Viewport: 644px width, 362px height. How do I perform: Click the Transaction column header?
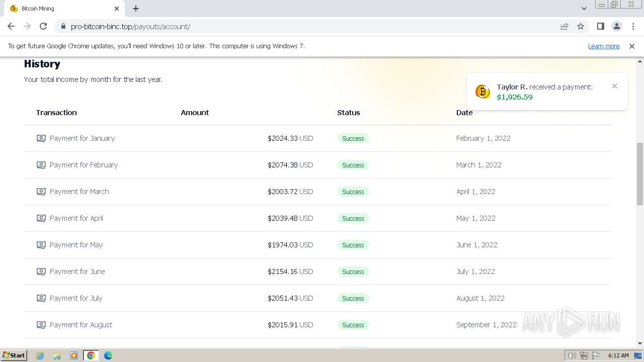click(x=56, y=113)
